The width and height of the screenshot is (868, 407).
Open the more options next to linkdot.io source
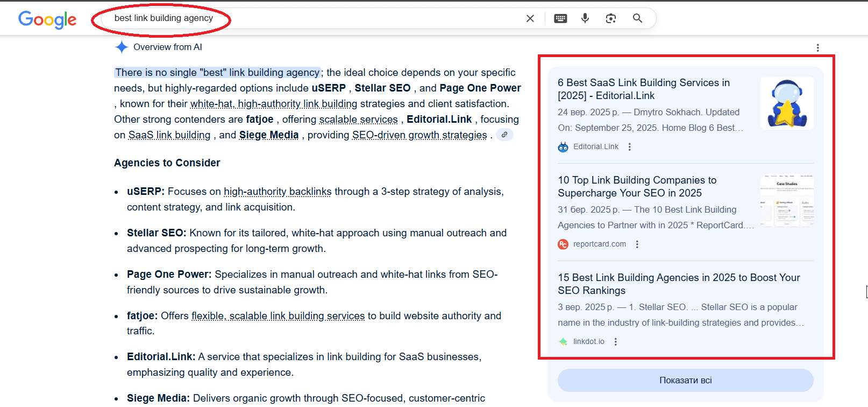click(x=616, y=342)
